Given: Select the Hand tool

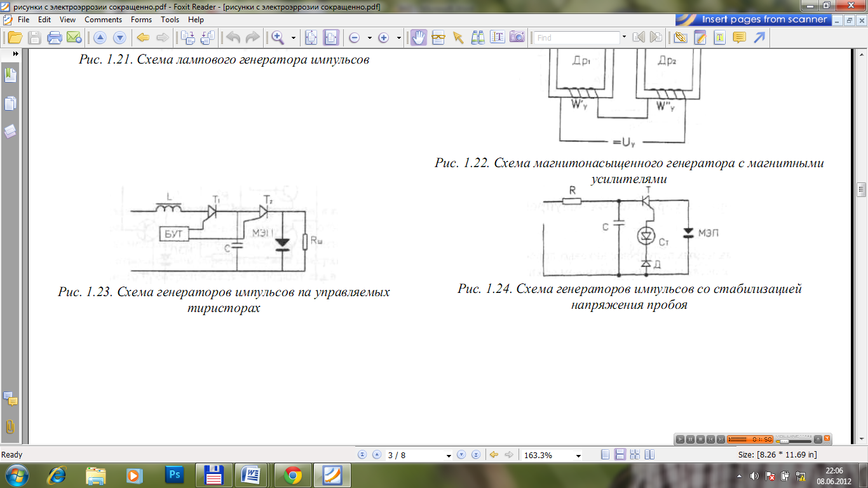Looking at the screenshot, I should (418, 37).
